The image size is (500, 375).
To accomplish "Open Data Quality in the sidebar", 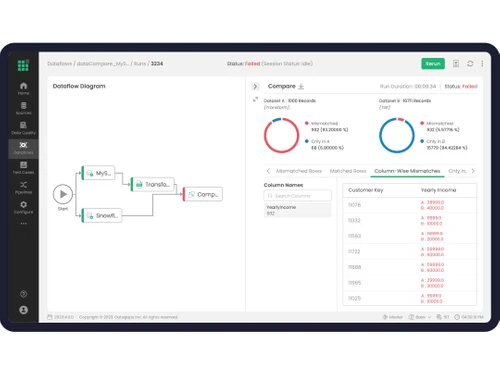I will [x=23, y=128].
